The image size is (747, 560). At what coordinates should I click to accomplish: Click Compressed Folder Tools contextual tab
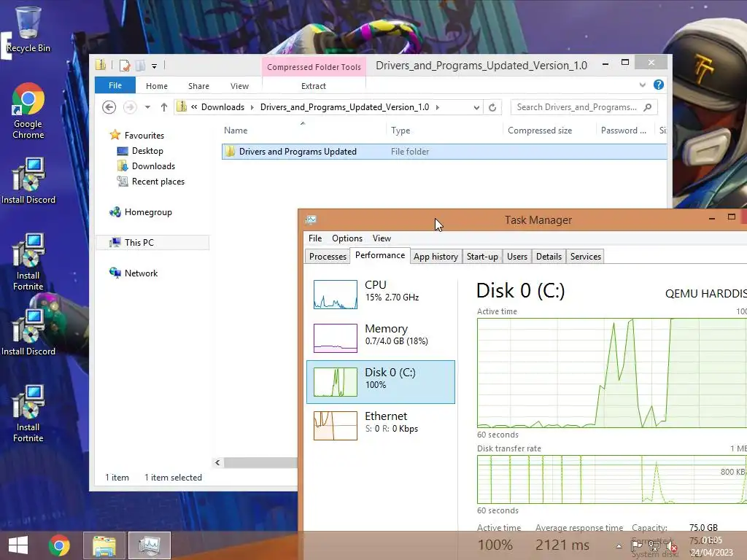314,66
